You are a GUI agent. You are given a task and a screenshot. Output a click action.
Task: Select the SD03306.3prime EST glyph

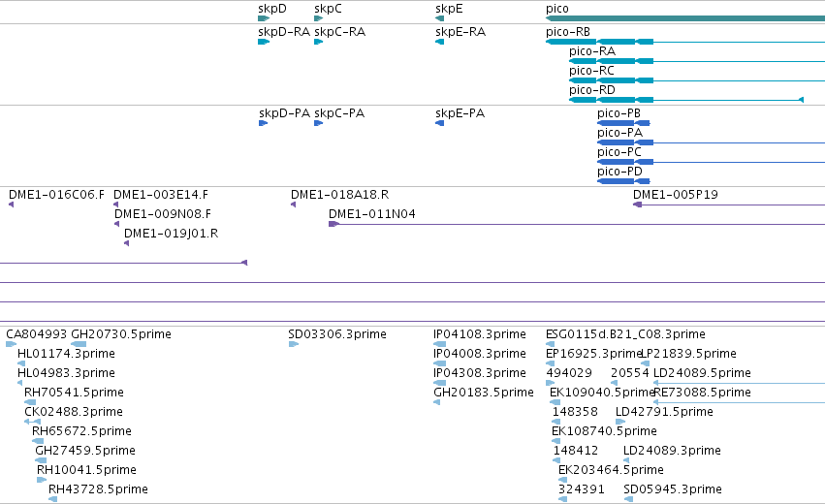(294, 344)
